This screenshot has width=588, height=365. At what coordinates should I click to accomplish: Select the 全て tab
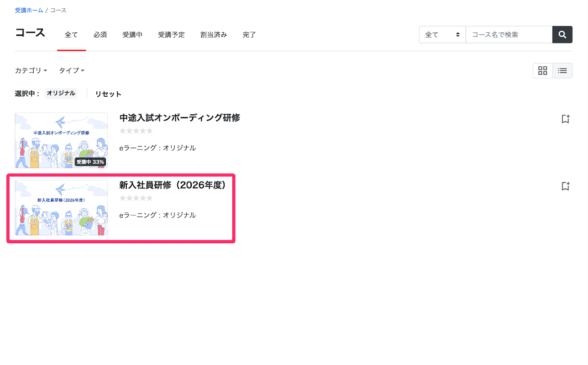pos(71,35)
